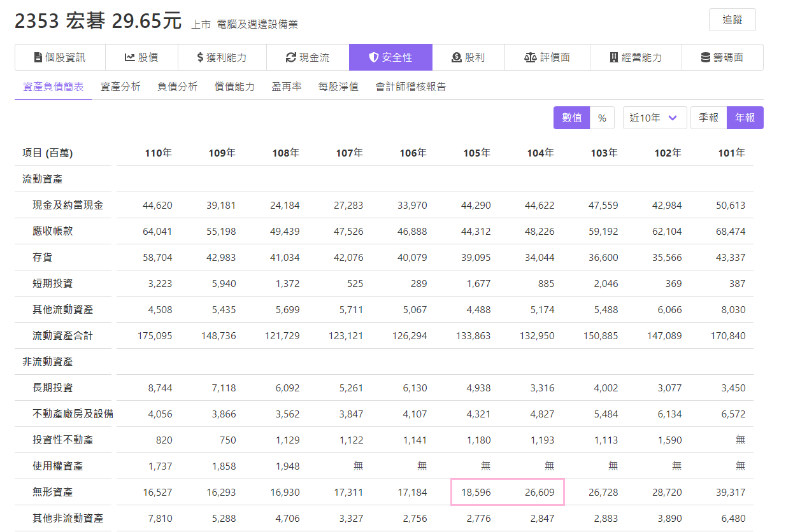Click the 非流動資產 section heading
This screenshot has width=786, height=532.
coord(48,361)
